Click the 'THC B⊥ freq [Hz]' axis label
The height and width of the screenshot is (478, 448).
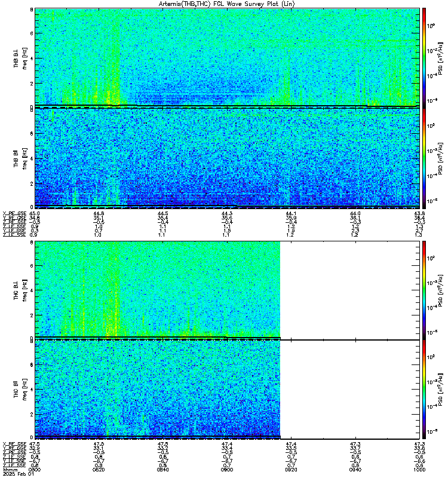coord(20,290)
